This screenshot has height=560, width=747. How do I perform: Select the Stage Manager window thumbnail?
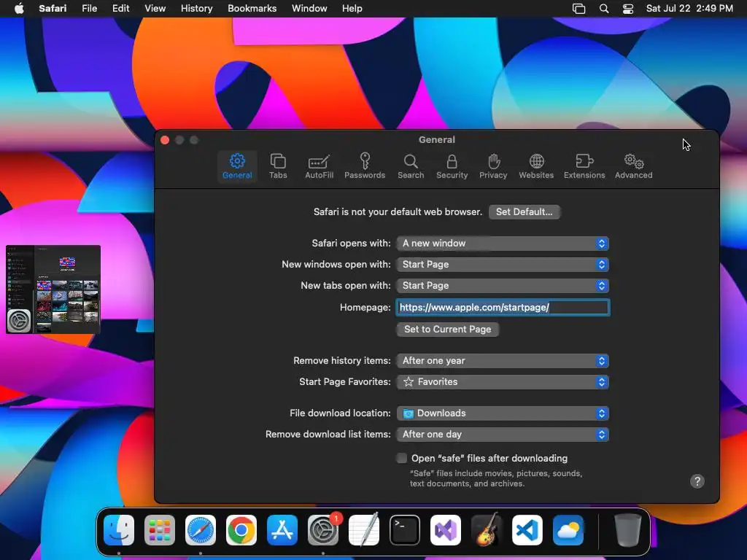point(53,289)
